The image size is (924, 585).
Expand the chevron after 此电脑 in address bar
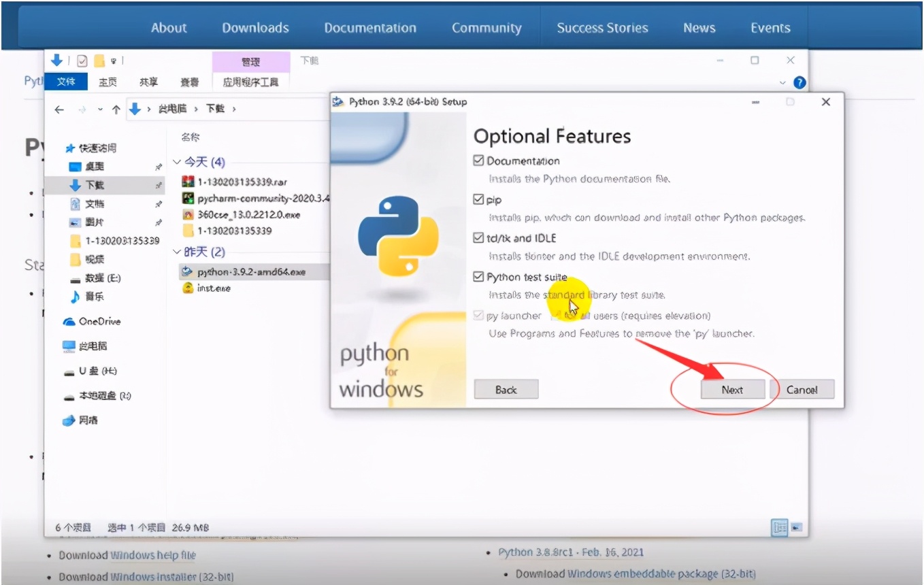pyautogui.click(x=196, y=109)
